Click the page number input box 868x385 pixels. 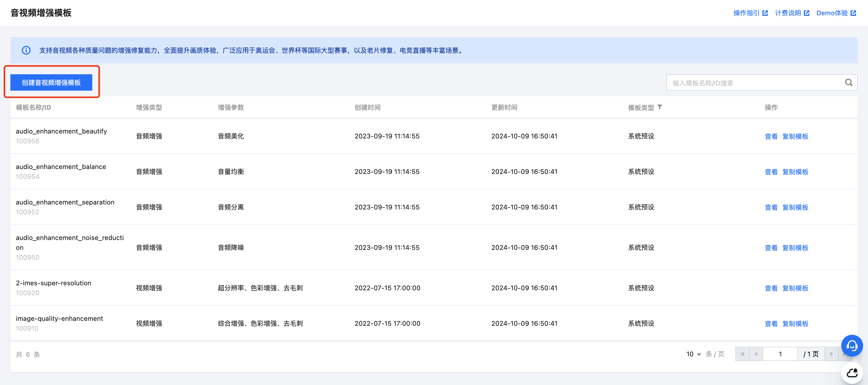(780, 354)
